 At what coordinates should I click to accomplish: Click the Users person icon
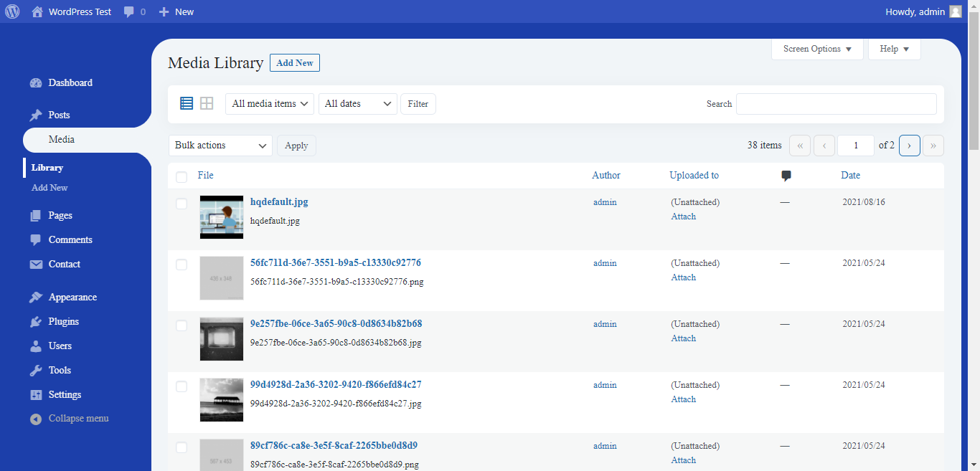[x=36, y=346]
